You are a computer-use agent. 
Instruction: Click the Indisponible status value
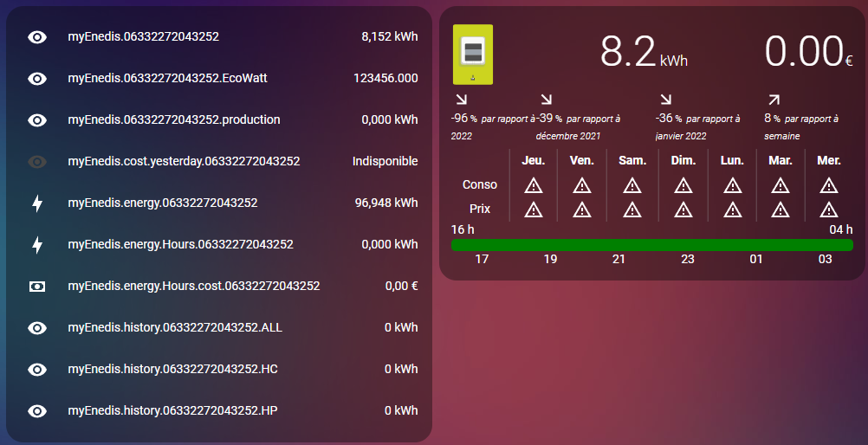(x=385, y=161)
